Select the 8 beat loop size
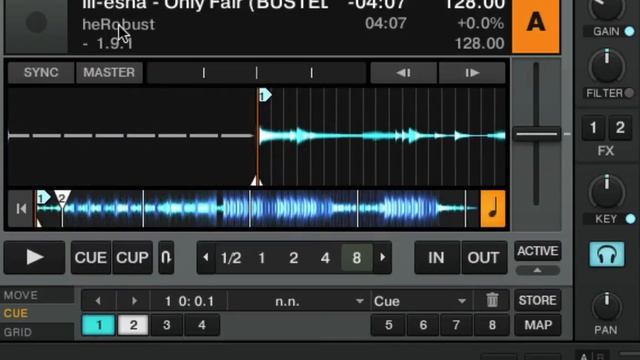The image size is (640, 360). point(356,258)
